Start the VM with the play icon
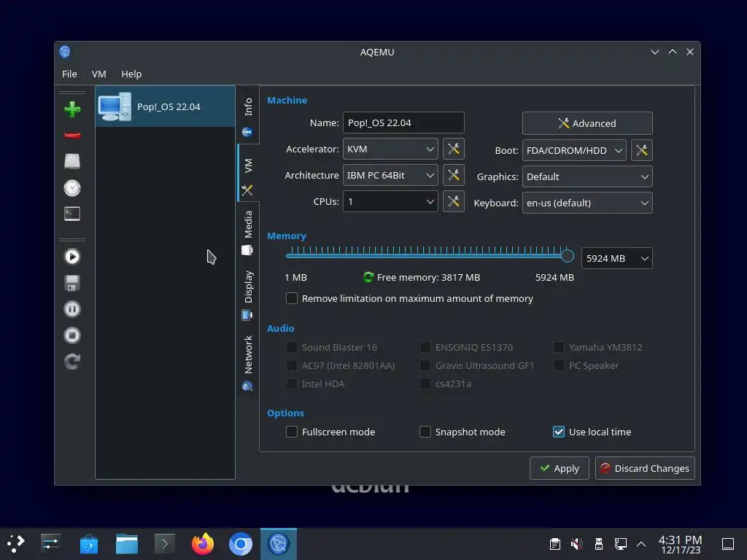747x560 pixels. [x=72, y=257]
